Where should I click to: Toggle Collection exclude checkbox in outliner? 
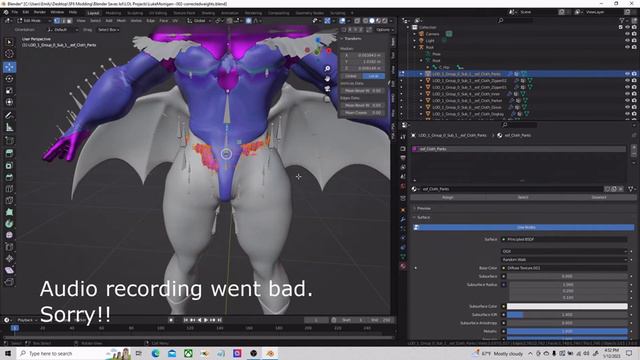(x=621, y=27)
